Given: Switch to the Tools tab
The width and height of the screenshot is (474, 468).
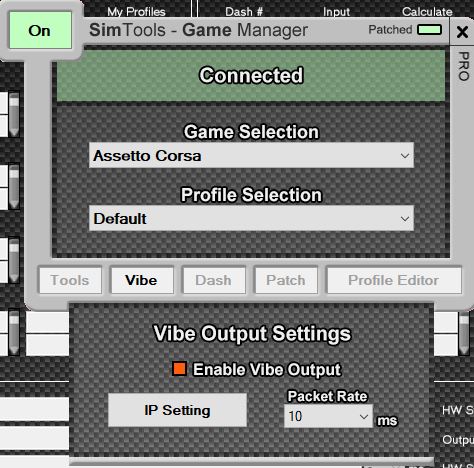Looking at the screenshot, I should (x=70, y=280).
